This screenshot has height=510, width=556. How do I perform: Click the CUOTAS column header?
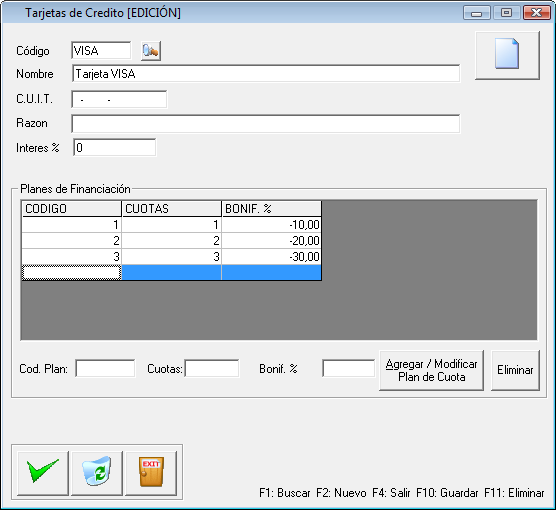tap(172, 209)
